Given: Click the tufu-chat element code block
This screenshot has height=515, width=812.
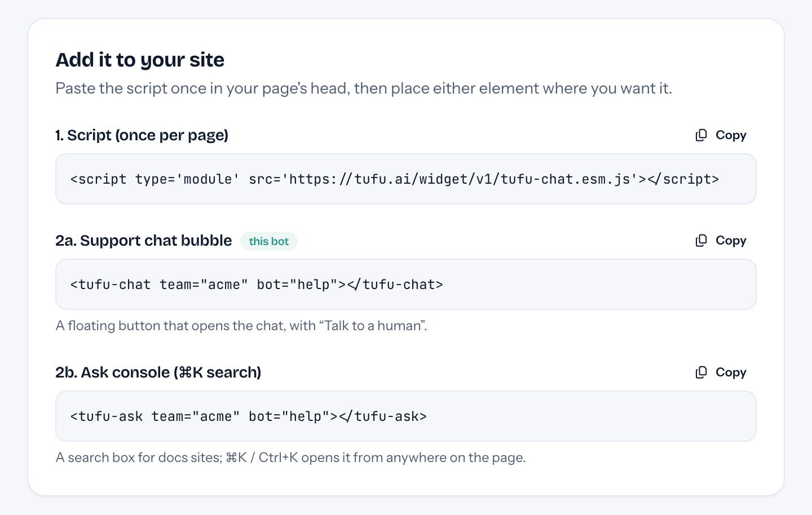Looking at the screenshot, I should pos(406,285).
